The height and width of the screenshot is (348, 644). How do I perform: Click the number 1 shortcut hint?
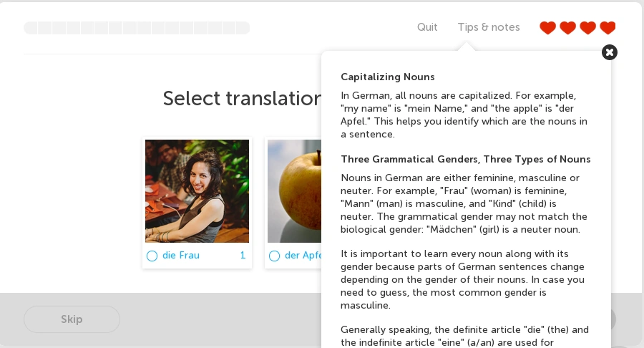[x=243, y=256]
